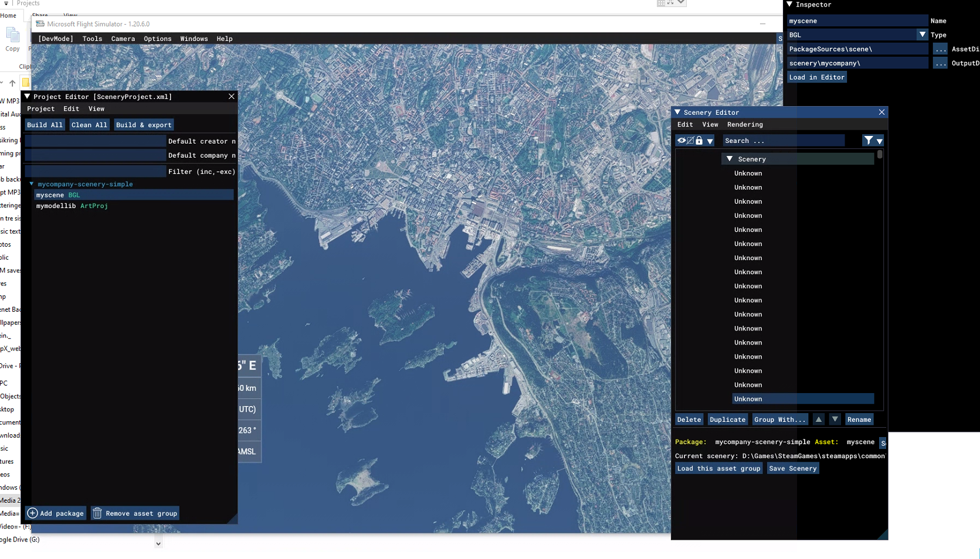
Task: Click the Build All button
Action: coord(45,125)
